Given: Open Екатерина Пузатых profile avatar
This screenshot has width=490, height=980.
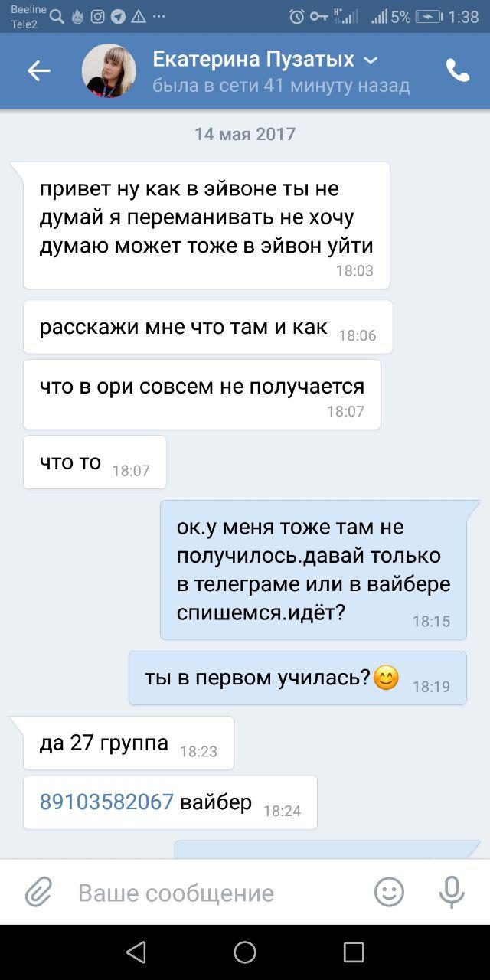Looking at the screenshot, I should [x=109, y=70].
